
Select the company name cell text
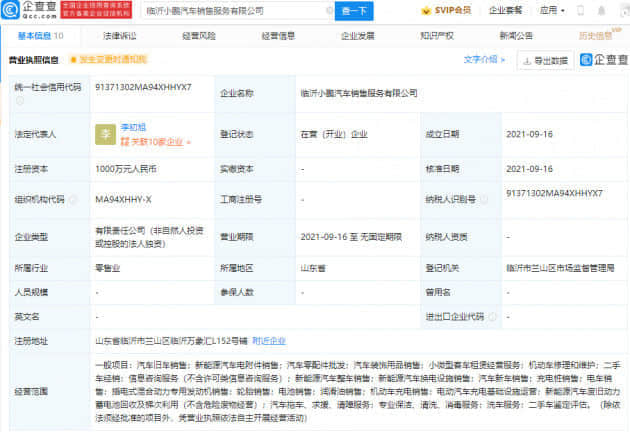(x=359, y=93)
